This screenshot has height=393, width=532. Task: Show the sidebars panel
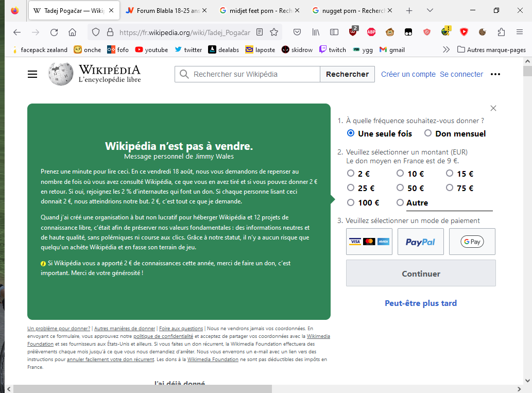click(334, 32)
